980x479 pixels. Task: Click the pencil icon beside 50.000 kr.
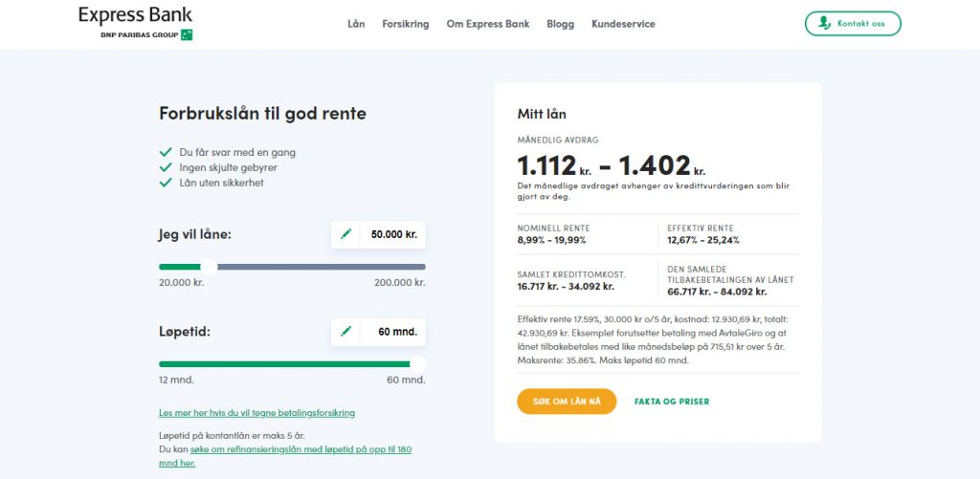[345, 234]
